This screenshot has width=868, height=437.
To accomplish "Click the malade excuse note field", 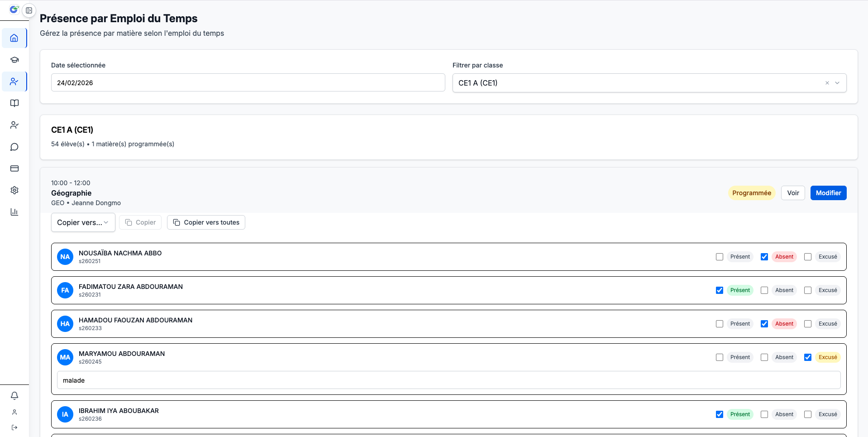I will [x=448, y=380].
